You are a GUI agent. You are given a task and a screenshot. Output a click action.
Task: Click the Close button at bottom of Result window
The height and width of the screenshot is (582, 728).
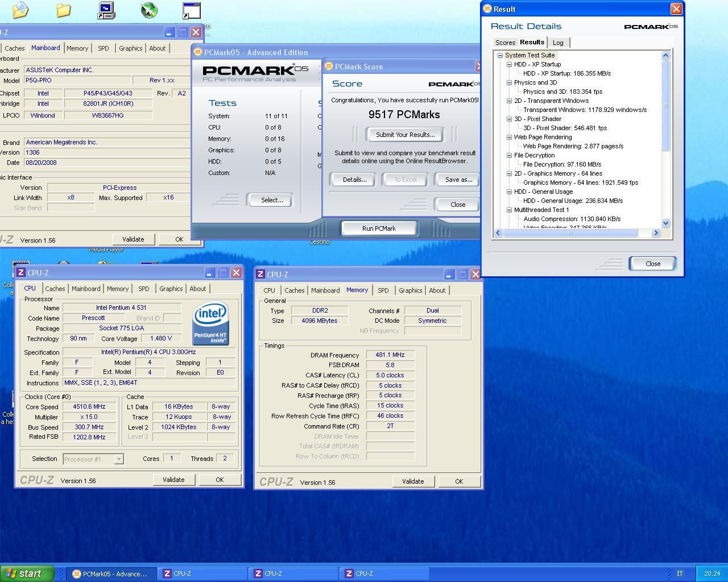click(653, 264)
